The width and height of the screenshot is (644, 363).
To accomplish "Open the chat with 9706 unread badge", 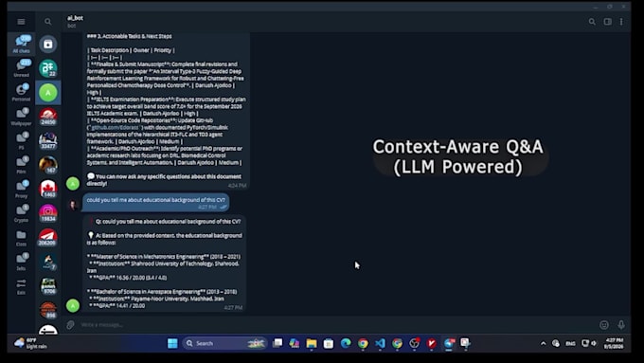I will pyautogui.click(x=48, y=285).
